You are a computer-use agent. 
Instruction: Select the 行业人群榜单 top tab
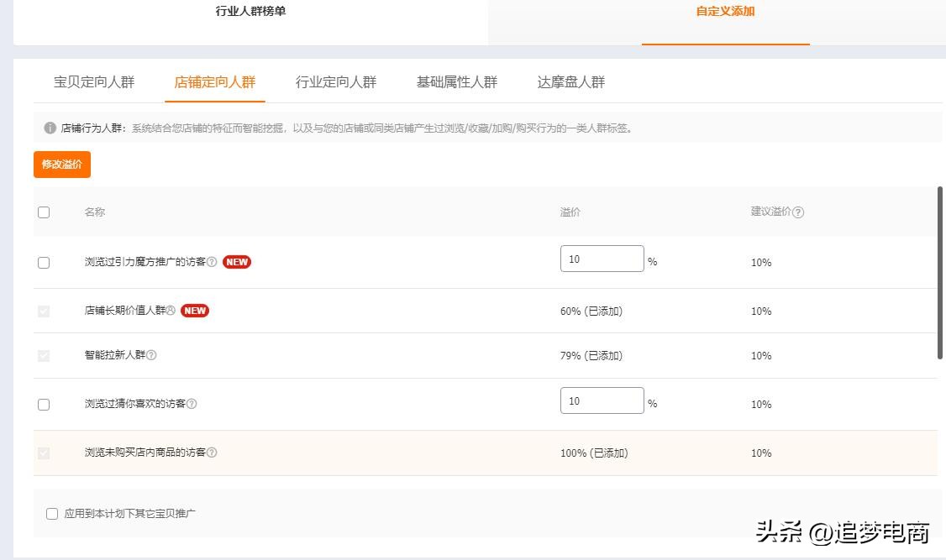250,12
